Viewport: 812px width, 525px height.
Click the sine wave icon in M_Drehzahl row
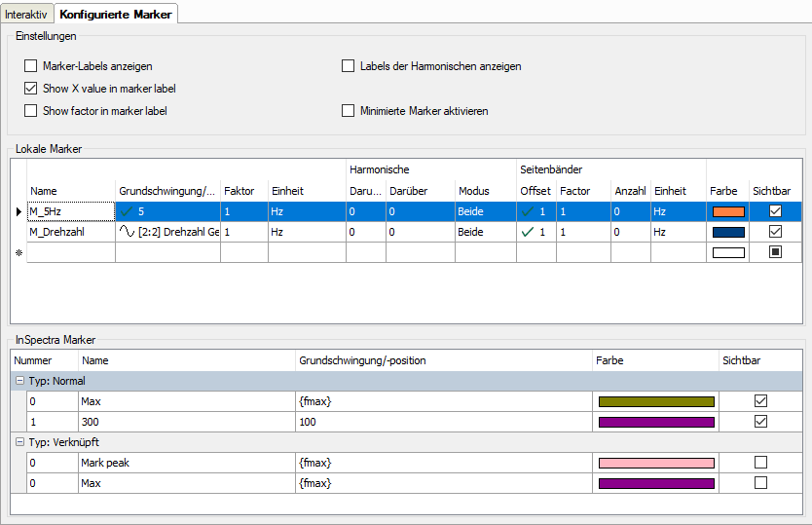127,233
